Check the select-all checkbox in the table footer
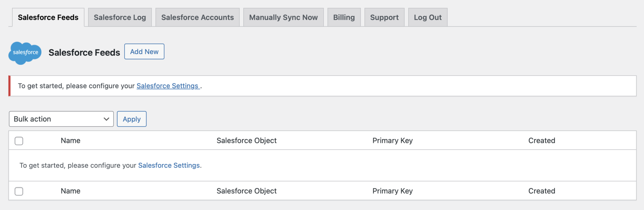The image size is (644, 210). tap(19, 191)
